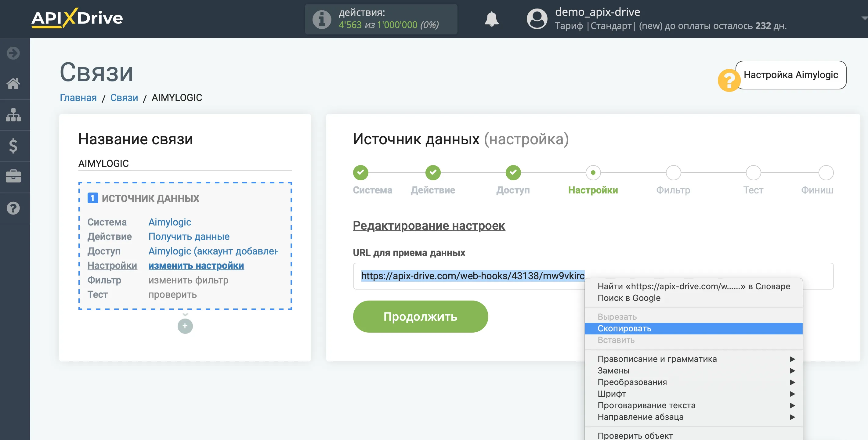This screenshot has width=868, height=440.
Task: Select the Финиш step circle
Action: pos(826,172)
